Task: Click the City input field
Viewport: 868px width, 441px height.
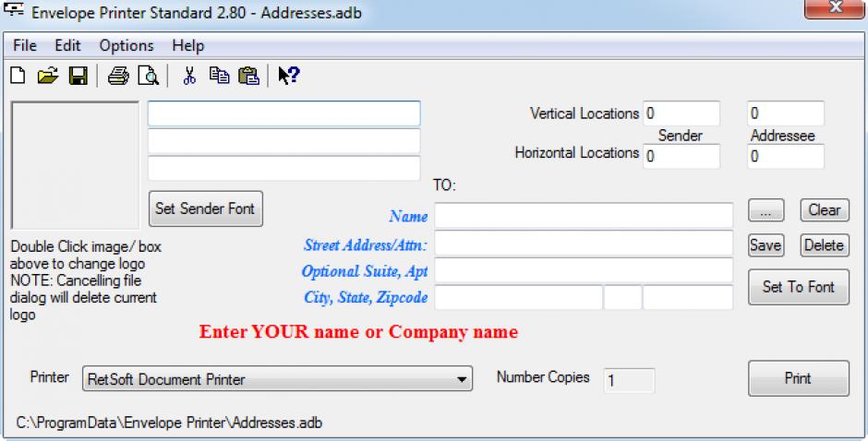Action: tap(518, 298)
